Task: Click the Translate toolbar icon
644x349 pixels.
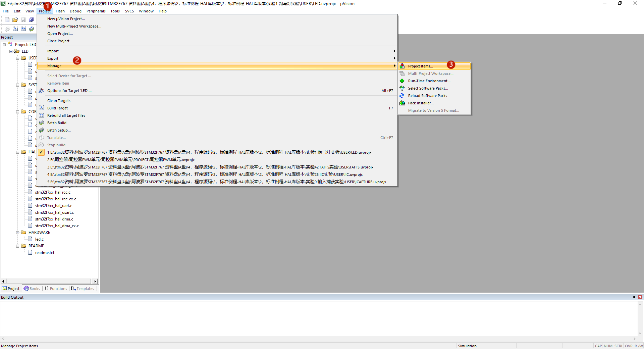Action: [7, 29]
